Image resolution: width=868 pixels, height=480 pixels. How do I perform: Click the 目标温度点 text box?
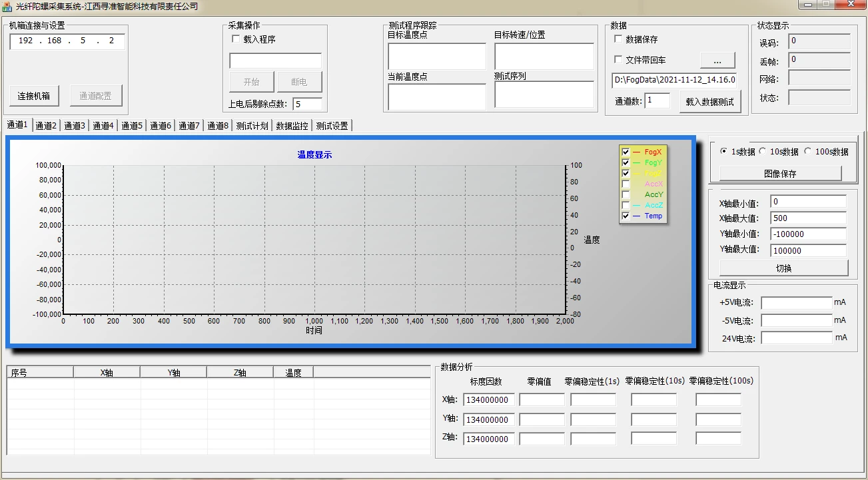point(437,57)
